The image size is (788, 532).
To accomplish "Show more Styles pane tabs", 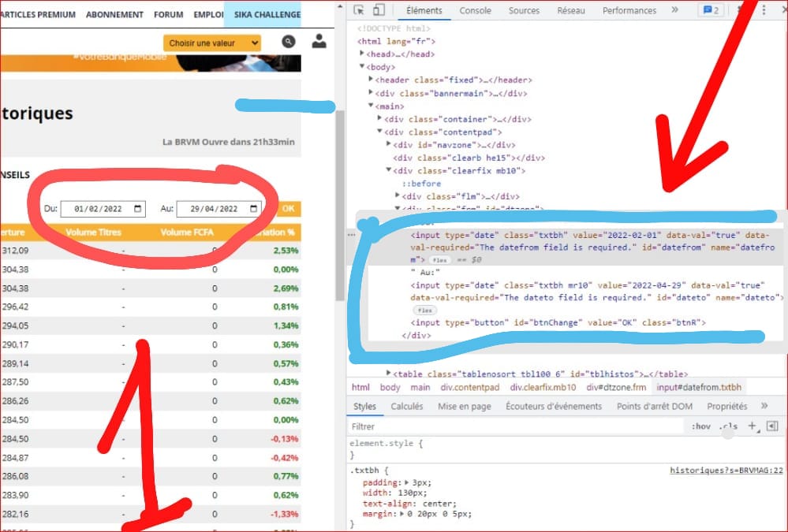I will pos(764,406).
